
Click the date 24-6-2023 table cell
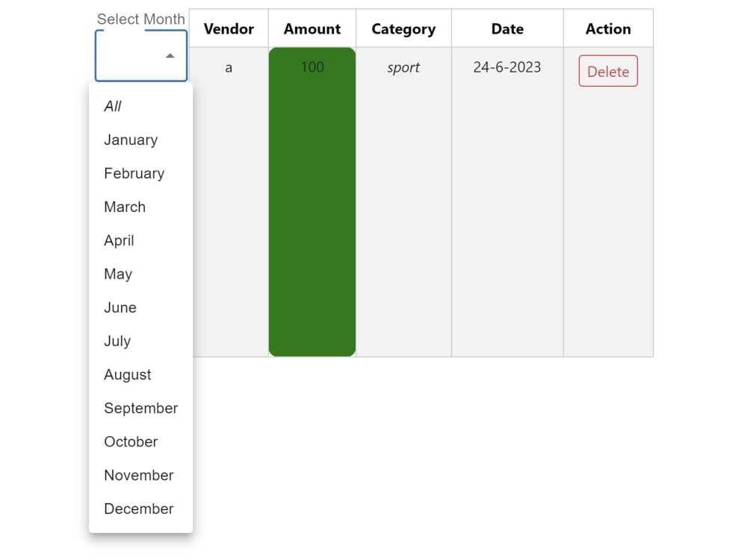[506, 67]
